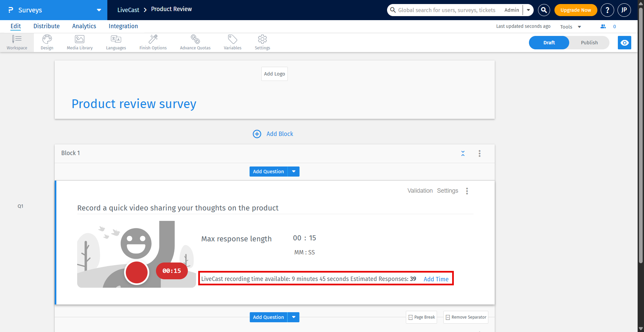Adjust the 00:15 max response length
Image resolution: width=644 pixels, height=332 pixels.
pyautogui.click(x=305, y=238)
